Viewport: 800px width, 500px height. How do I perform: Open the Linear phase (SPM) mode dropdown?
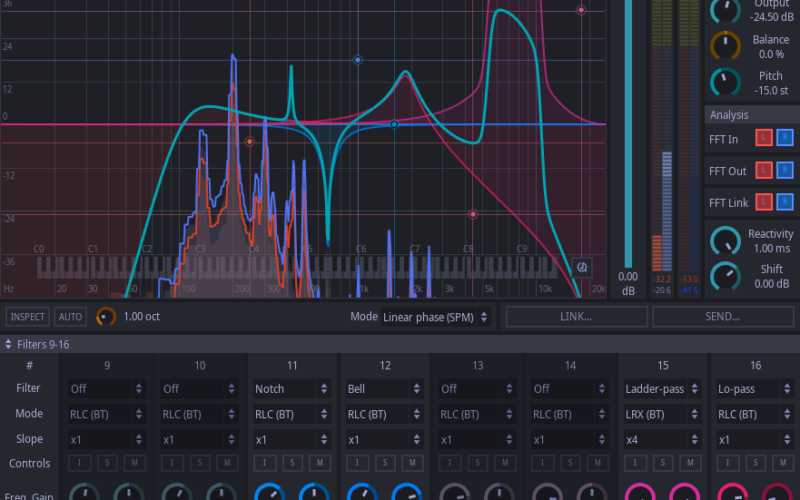coord(435,317)
